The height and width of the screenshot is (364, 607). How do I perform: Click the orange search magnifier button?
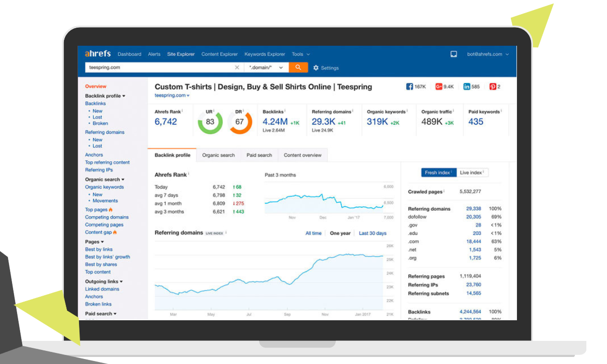pos(298,67)
